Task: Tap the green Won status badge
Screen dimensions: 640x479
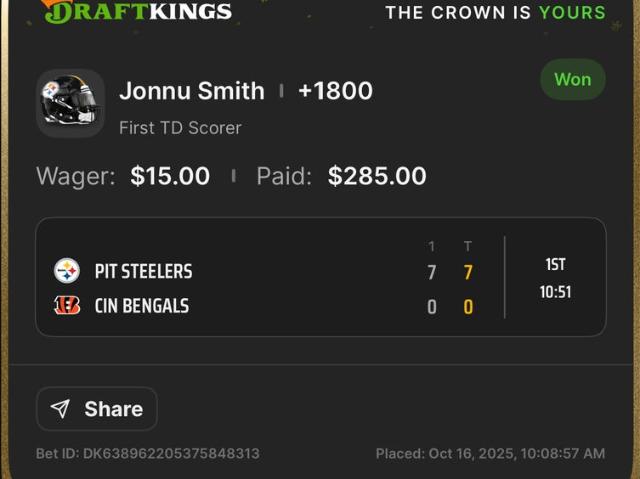Action: 572,80
